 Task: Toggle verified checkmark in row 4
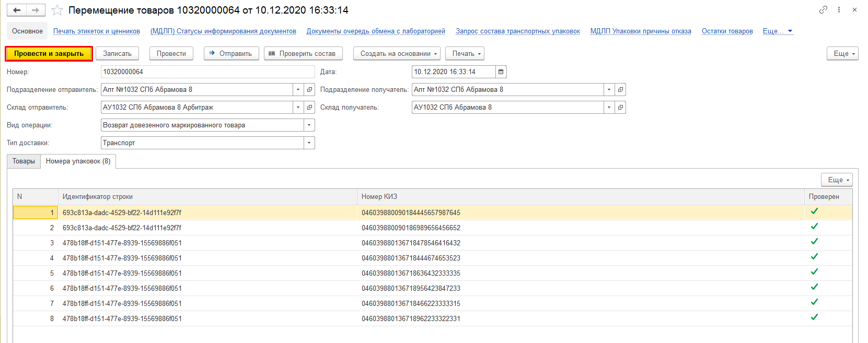coord(814,257)
